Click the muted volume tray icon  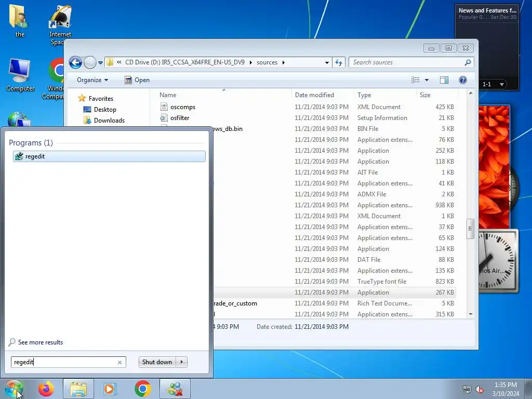(480, 390)
